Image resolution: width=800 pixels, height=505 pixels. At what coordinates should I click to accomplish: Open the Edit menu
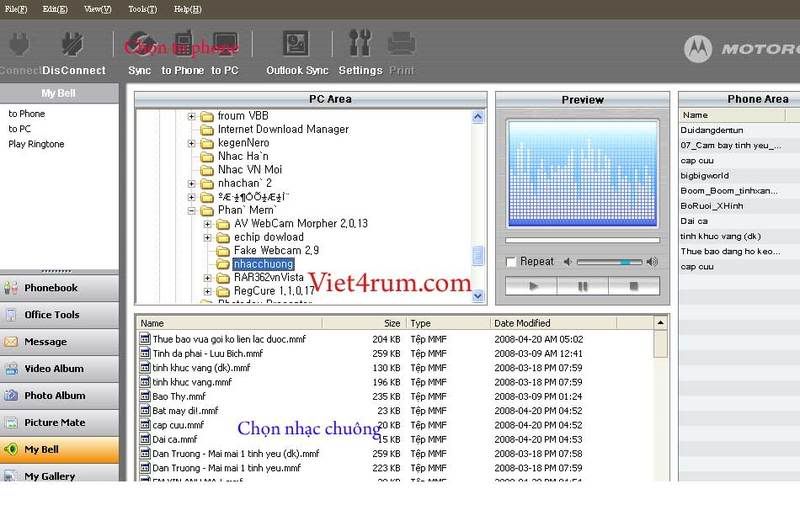pos(55,9)
